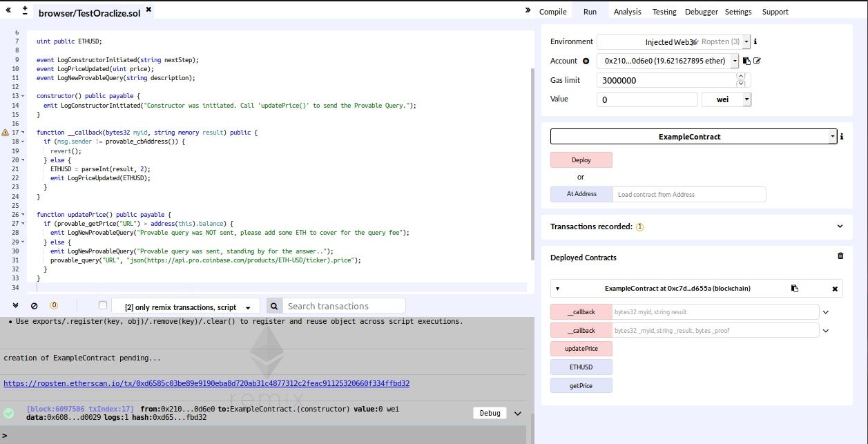Screen dimensions: 868x444
Task: Delete all deployed contracts with trash icon
Action: [840, 255]
